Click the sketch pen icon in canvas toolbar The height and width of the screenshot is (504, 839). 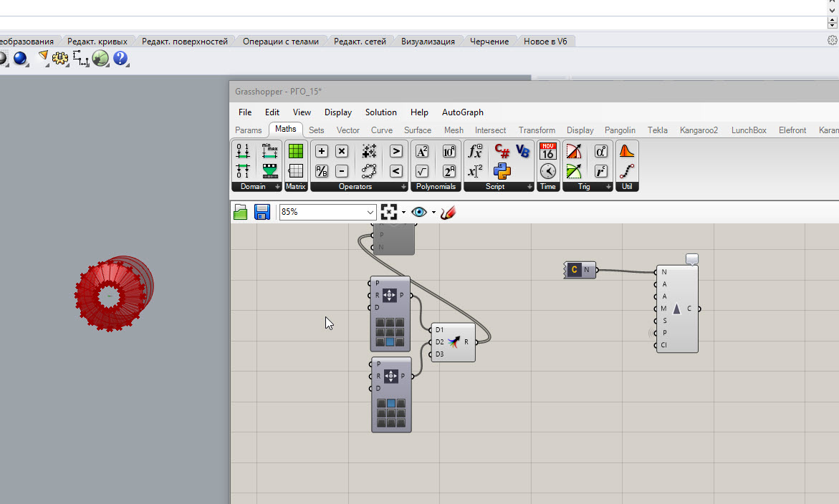click(x=449, y=212)
